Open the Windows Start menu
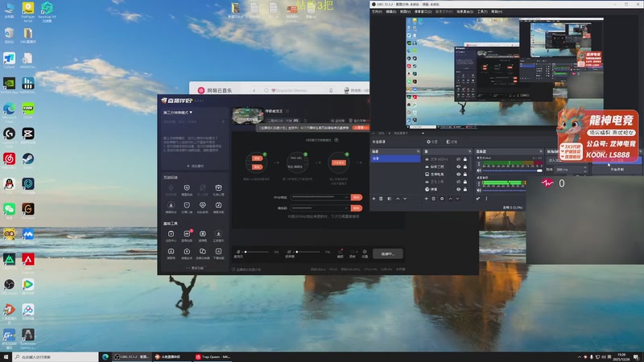The height and width of the screenshot is (362, 644). [6, 357]
